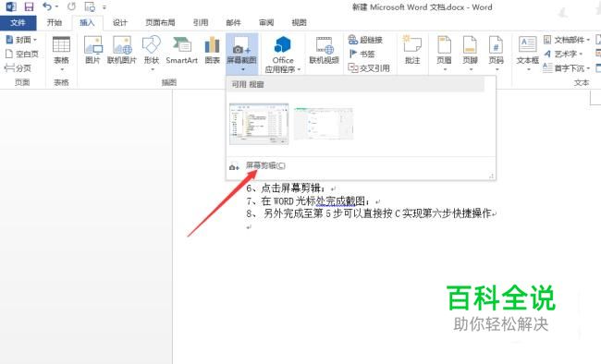The image size is (601, 364).
Task: Open the Office 应用程序 apps dropdown
Action: 283,54
